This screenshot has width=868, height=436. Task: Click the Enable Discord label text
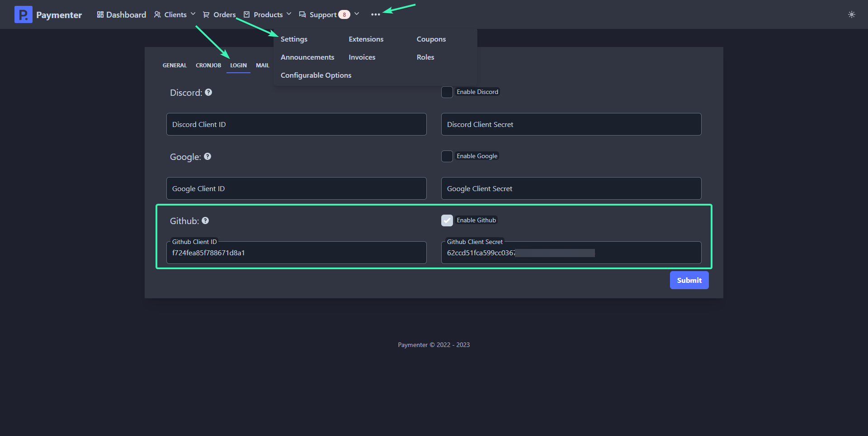click(x=477, y=92)
